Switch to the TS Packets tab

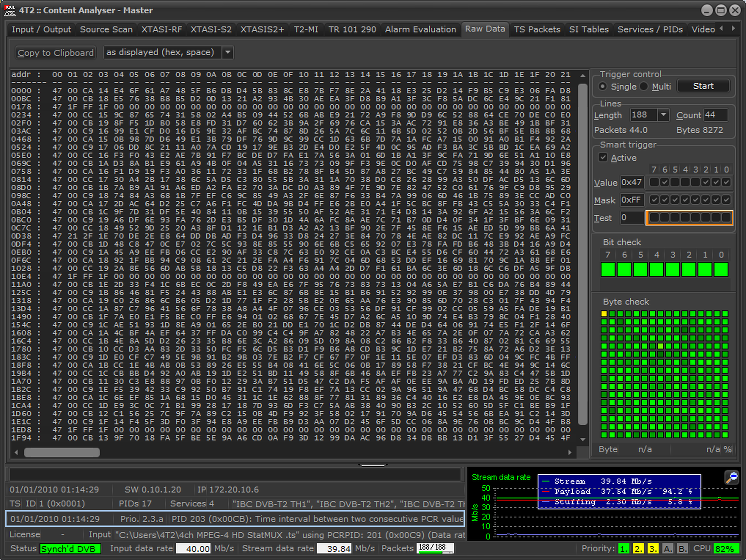coord(537,29)
